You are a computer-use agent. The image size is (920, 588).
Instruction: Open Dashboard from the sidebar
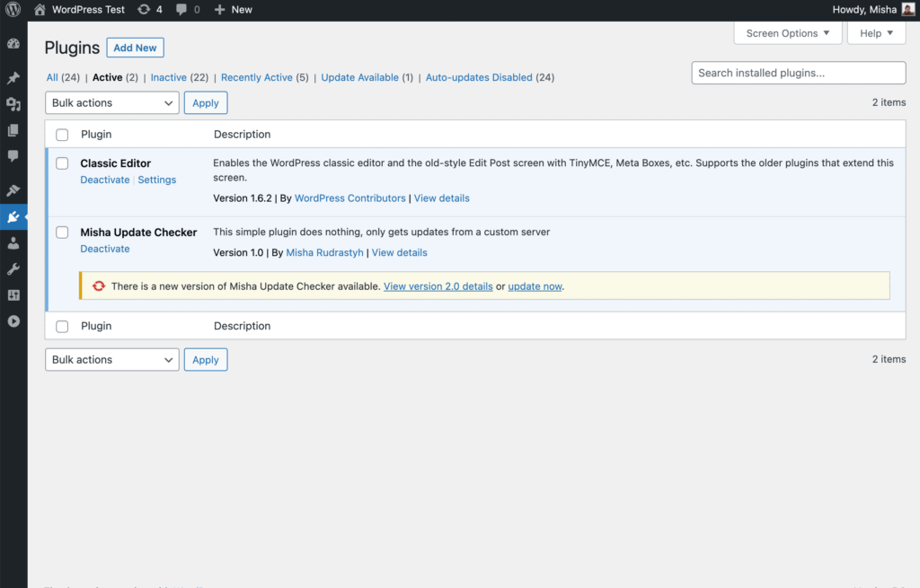pyautogui.click(x=13, y=44)
